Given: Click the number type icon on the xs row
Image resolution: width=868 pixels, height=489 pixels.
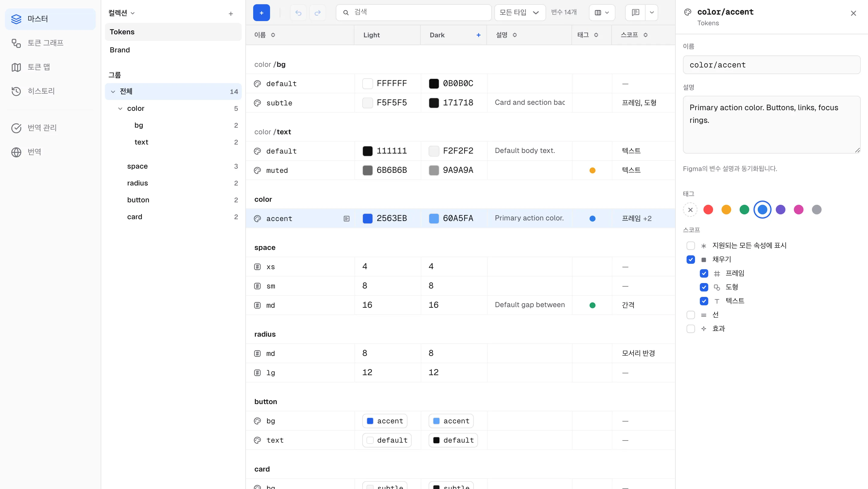Looking at the screenshot, I should pyautogui.click(x=257, y=267).
